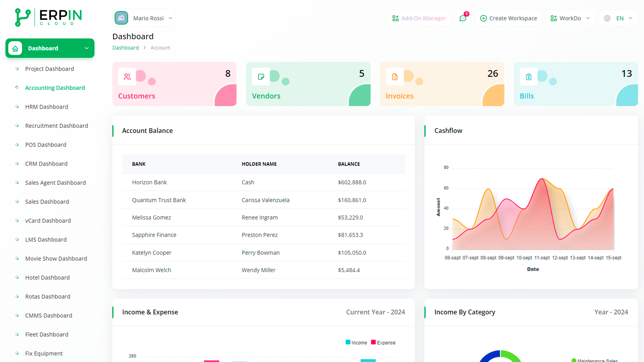The height and width of the screenshot is (362, 644).
Task: Click the Income By Category donut chart
Action: [500, 356]
